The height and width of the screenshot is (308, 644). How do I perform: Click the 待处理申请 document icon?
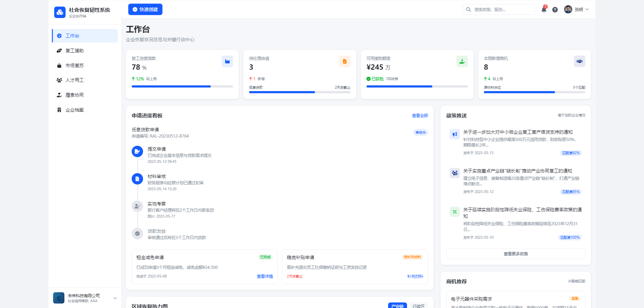(x=345, y=61)
